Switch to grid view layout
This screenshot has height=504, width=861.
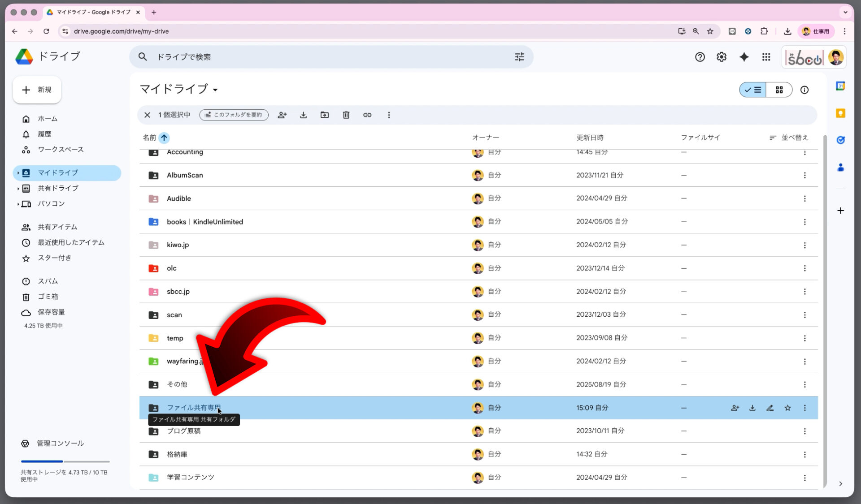[x=779, y=90]
